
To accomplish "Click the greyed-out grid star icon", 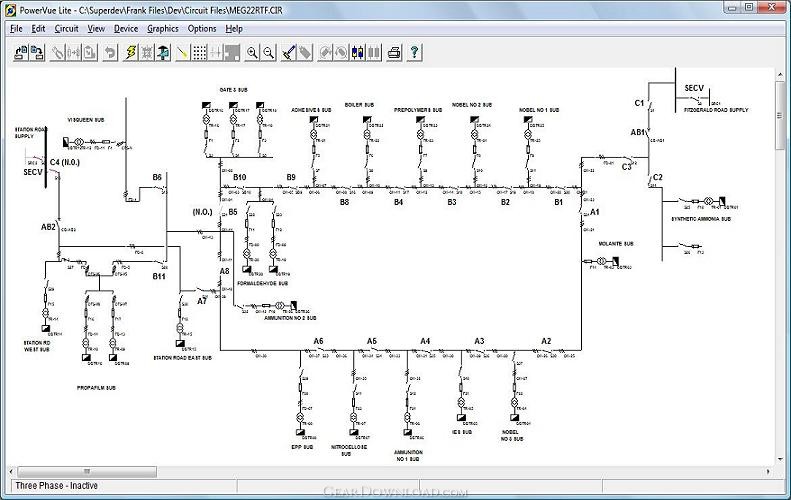I will [147, 52].
